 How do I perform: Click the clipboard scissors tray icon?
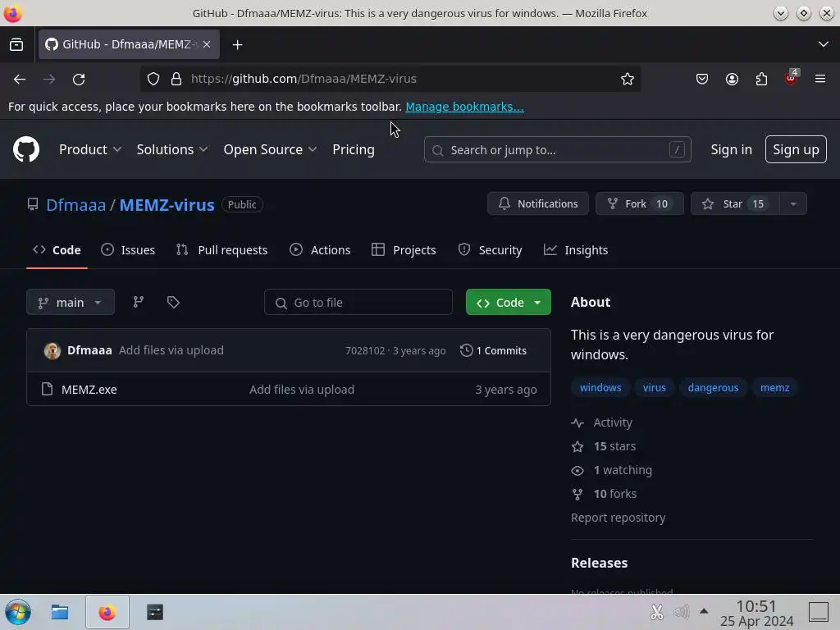(x=657, y=611)
